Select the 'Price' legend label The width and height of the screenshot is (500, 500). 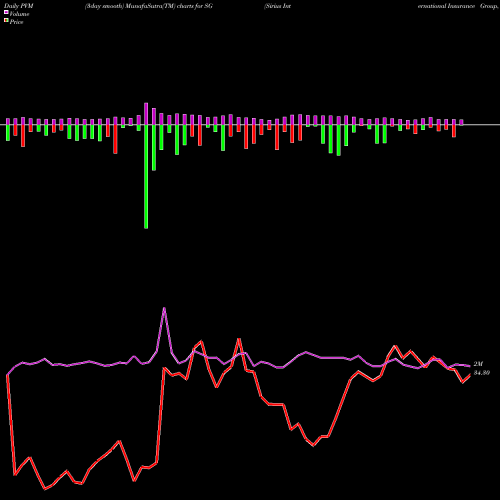pos(16,22)
